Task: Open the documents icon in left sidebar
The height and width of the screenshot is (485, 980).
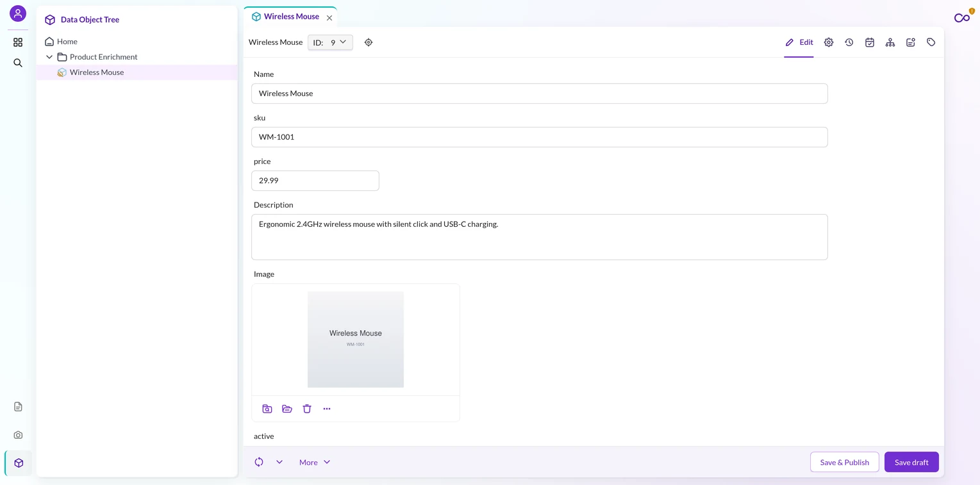Action: coord(18,407)
